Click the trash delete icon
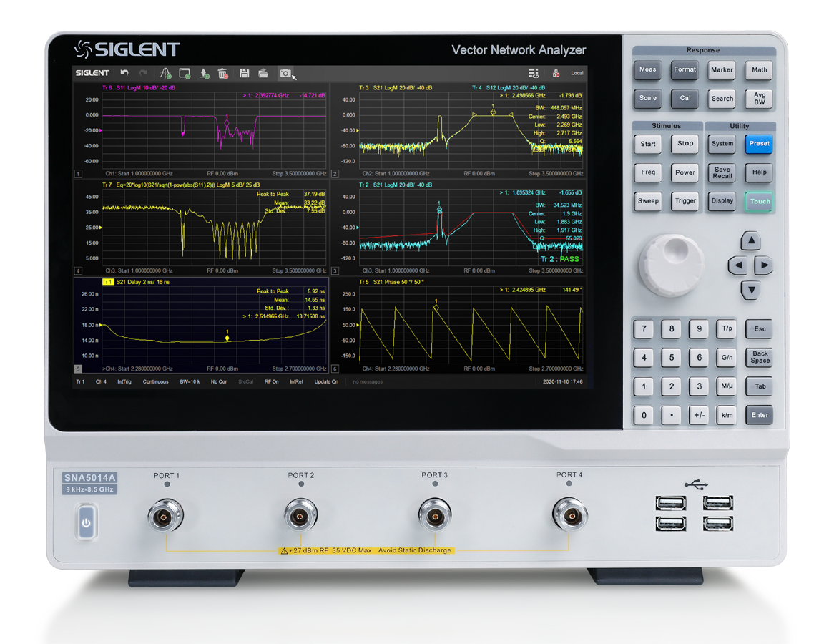The image size is (824, 644). click(x=222, y=73)
